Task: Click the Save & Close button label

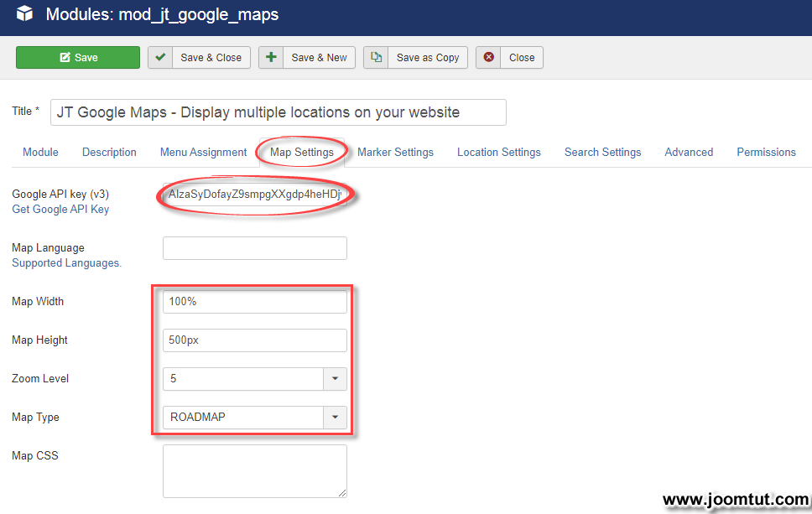Action: pyautogui.click(x=211, y=58)
